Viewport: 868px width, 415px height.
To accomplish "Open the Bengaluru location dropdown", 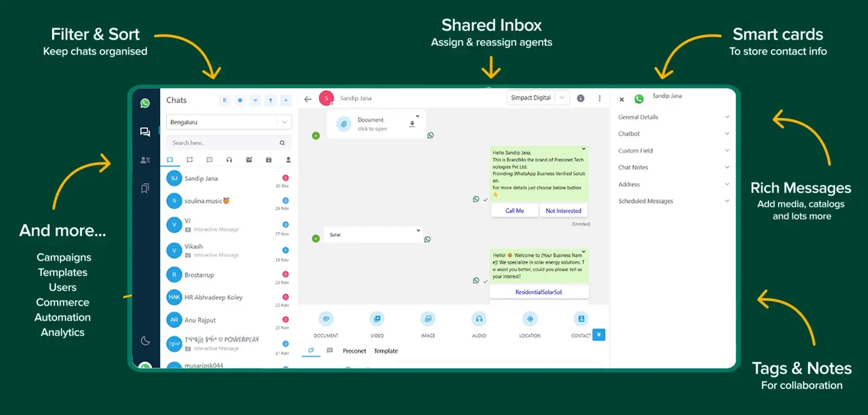I will tap(229, 122).
